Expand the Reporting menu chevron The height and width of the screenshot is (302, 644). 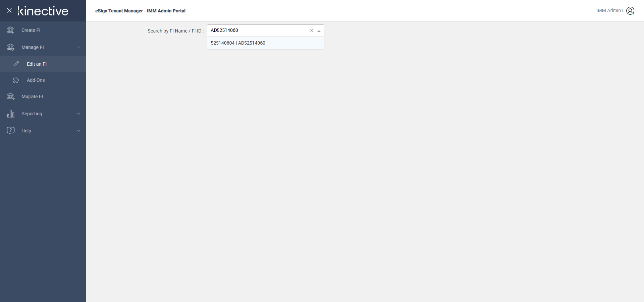click(x=78, y=114)
